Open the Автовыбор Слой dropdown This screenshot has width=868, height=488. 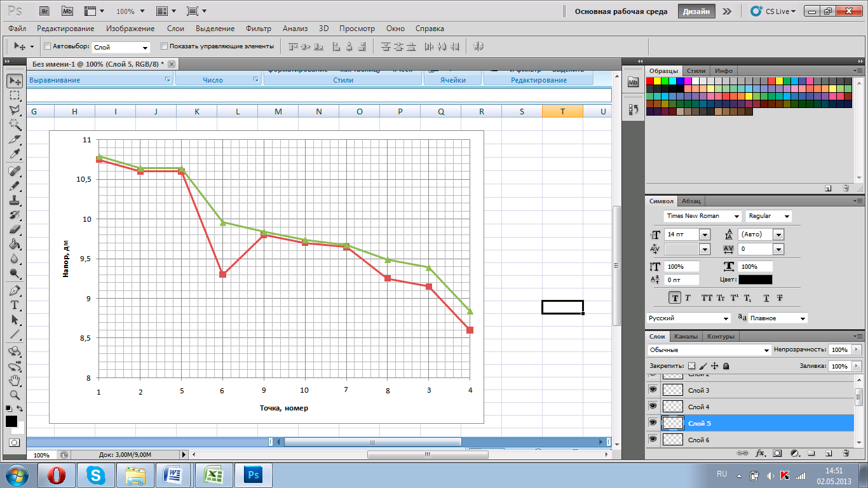(x=146, y=48)
